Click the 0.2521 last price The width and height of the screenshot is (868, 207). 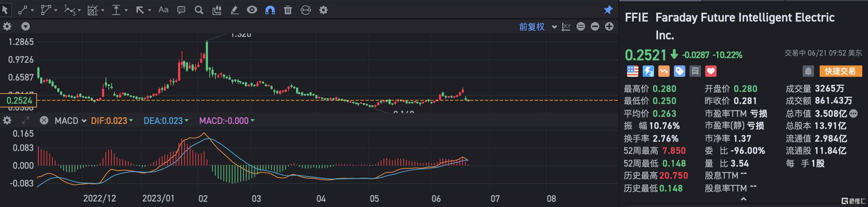645,55
